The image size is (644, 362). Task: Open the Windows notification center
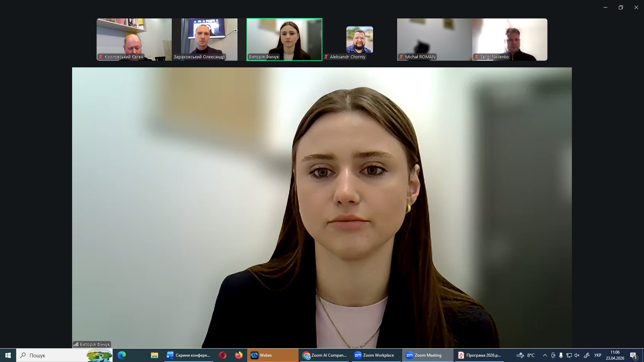[x=633, y=355]
